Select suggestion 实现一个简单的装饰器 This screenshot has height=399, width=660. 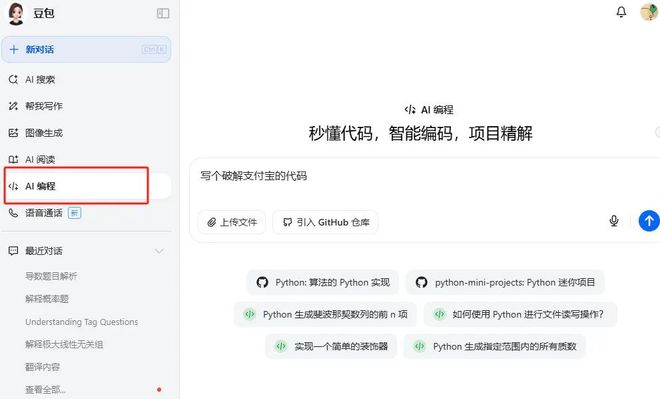[331, 346]
